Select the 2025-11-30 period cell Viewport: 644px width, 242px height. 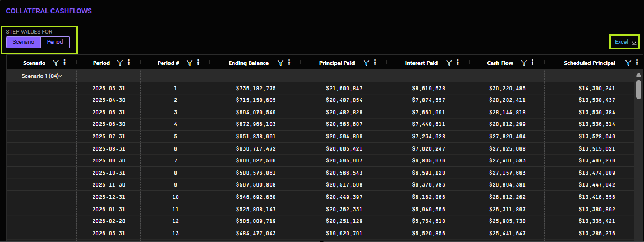(108, 185)
